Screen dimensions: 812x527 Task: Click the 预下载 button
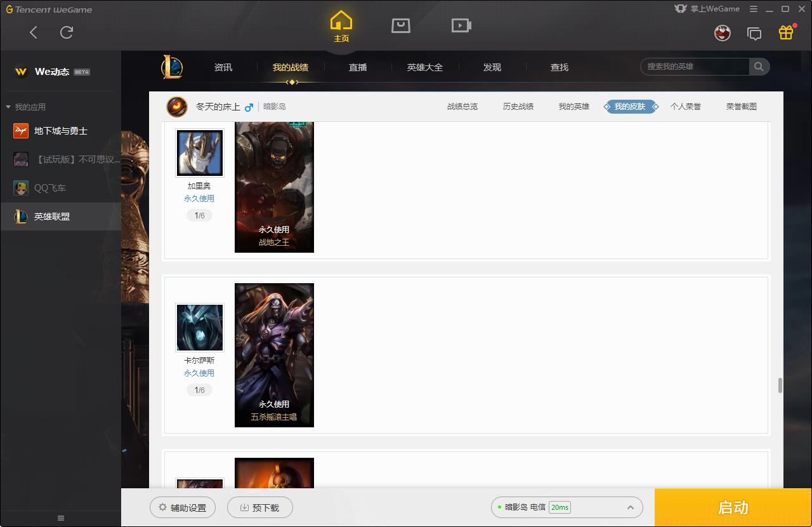pos(260,508)
